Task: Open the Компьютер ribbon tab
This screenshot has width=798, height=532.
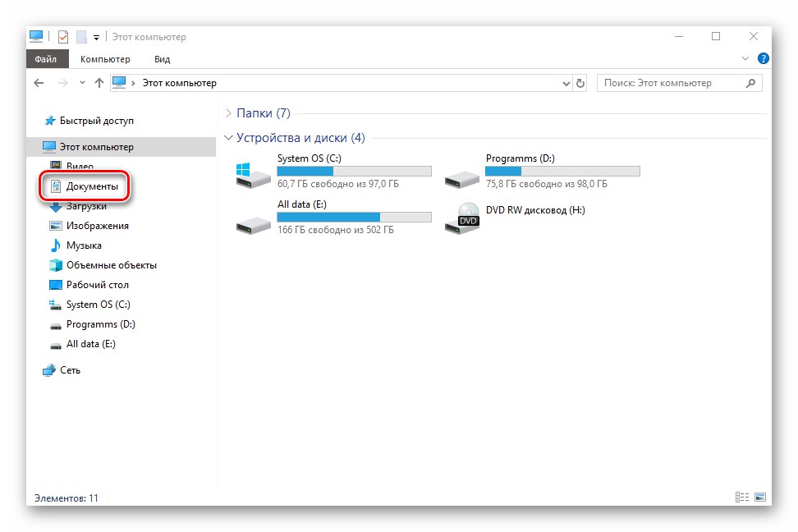Action: click(x=104, y=58)
